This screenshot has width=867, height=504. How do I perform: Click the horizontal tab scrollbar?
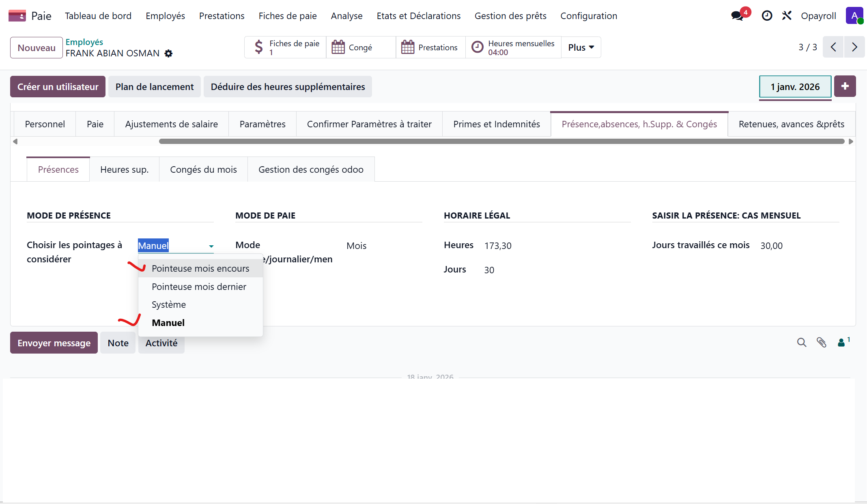(x=501, y=142)
